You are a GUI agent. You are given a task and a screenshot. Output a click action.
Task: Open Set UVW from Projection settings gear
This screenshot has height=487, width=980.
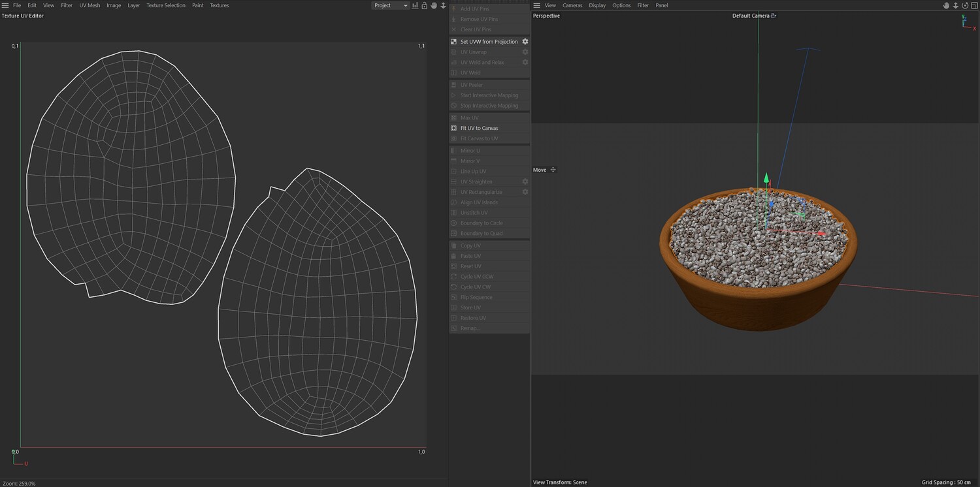click(x=525, y=42)
